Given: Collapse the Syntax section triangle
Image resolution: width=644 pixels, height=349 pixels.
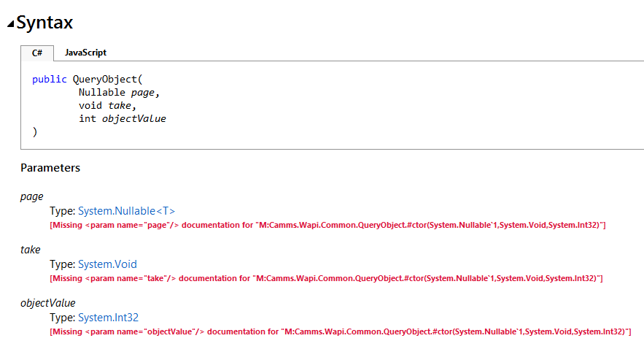Looking at the screenshot, I should (x=11, y=24).
